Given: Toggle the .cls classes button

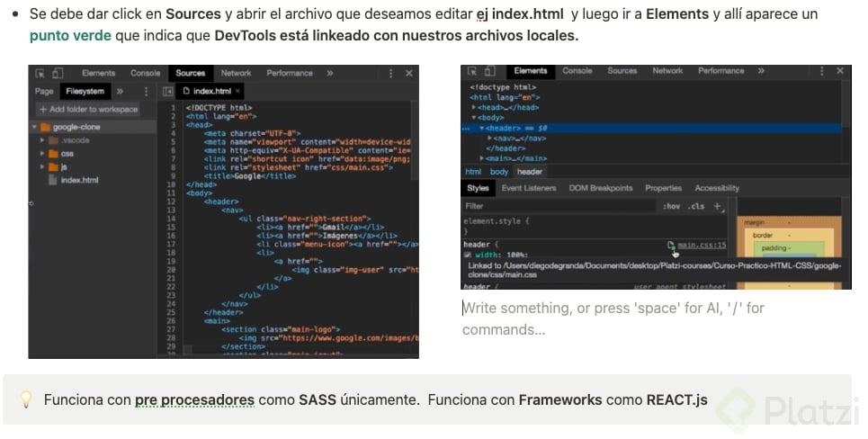Looking at the screenshot, I should point(696,206).
